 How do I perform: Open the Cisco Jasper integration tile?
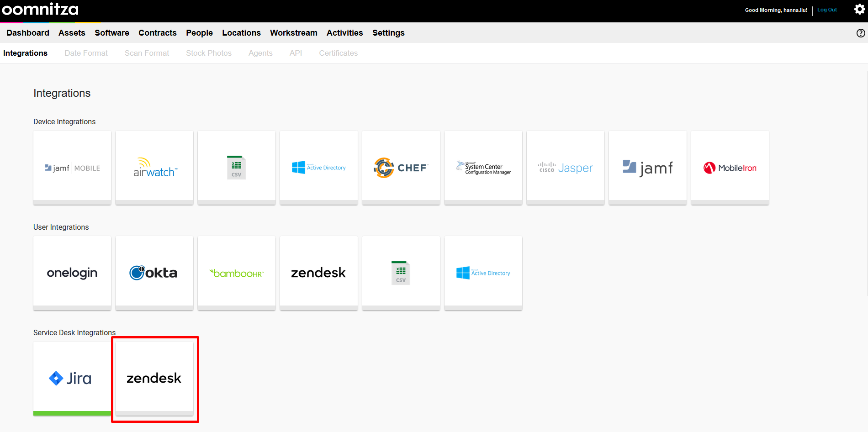(x=565, y=168)
